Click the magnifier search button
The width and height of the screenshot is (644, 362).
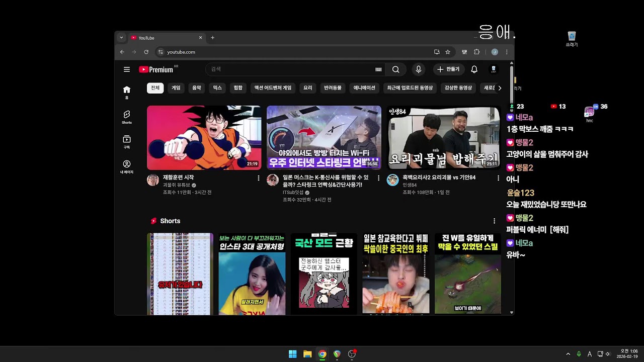coord(396,69)
